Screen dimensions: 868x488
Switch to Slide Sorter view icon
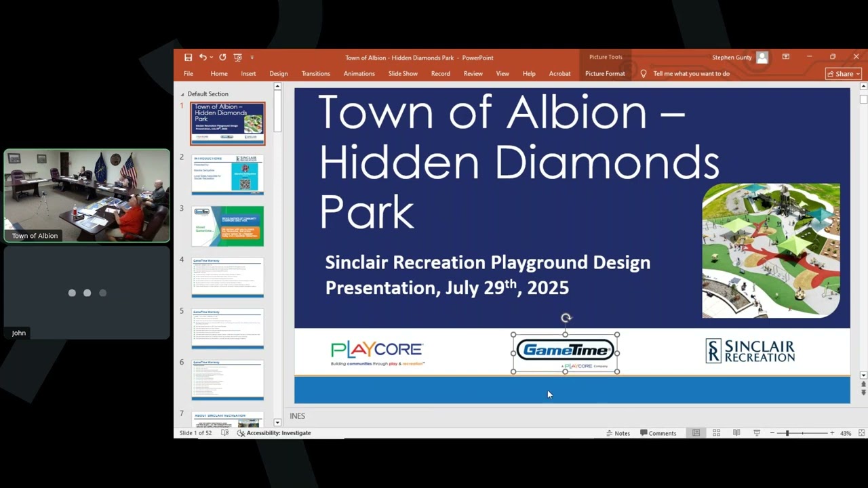pos(716,433)
